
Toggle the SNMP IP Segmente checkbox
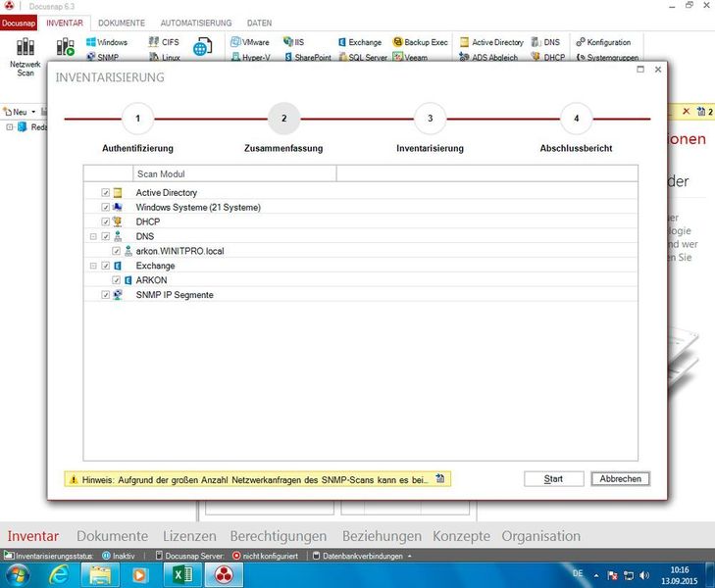point(105,295)
